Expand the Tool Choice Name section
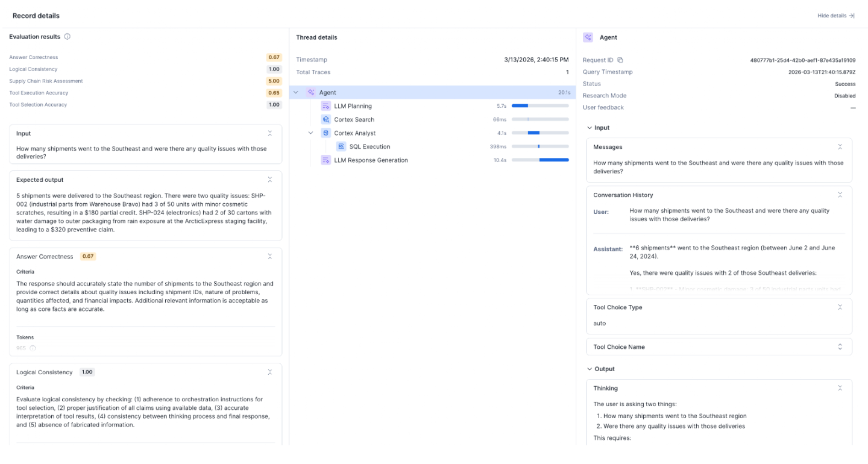868x464 pixels. 840,347
